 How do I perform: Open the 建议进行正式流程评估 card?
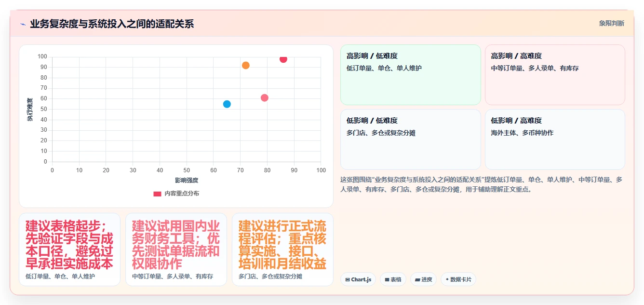point(282,250)
